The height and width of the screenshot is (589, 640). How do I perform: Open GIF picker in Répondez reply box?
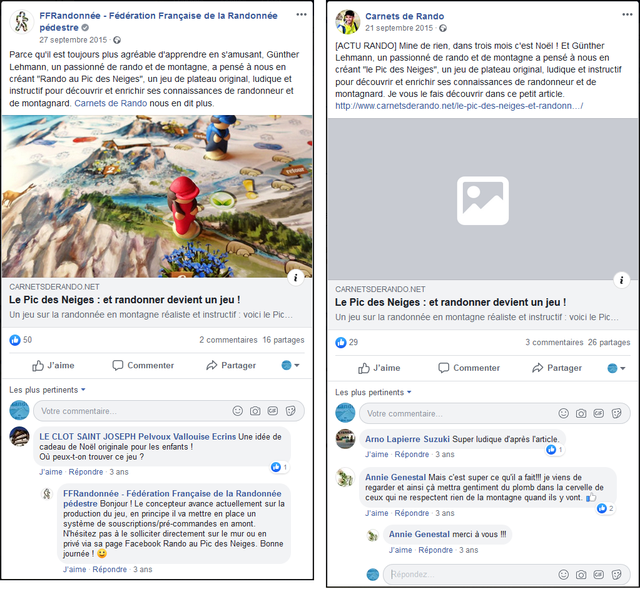[598, 575]
